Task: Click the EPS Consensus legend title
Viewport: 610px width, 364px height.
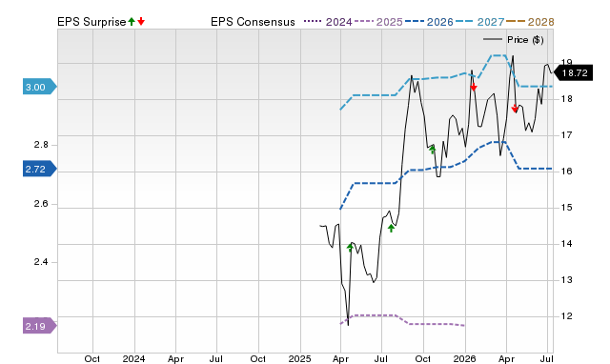Action: tap(253, 22)
